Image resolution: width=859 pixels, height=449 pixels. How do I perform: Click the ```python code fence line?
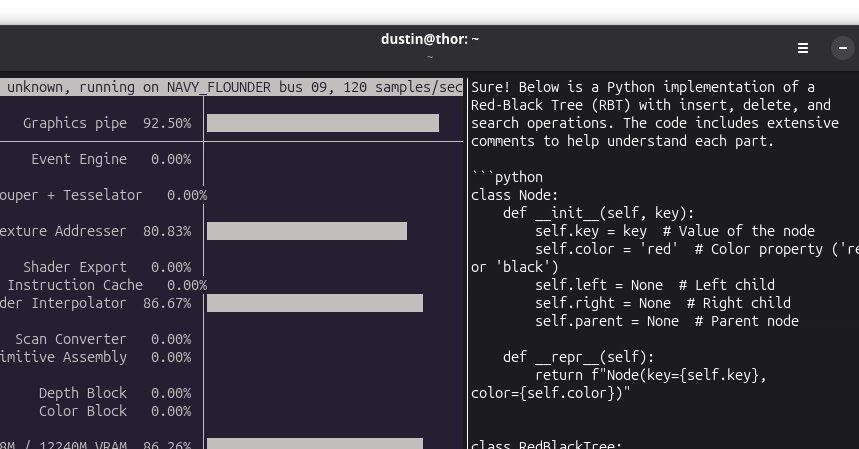coord(507,177)
